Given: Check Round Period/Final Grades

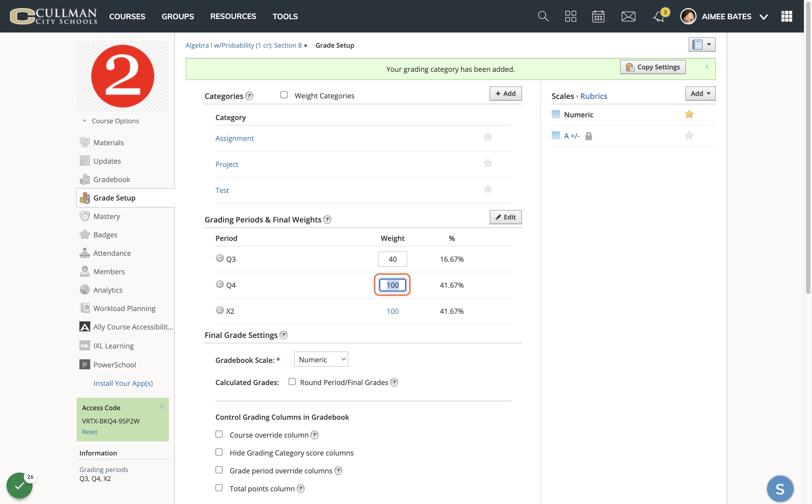Looking at the screenshot, I should point(292,382).
